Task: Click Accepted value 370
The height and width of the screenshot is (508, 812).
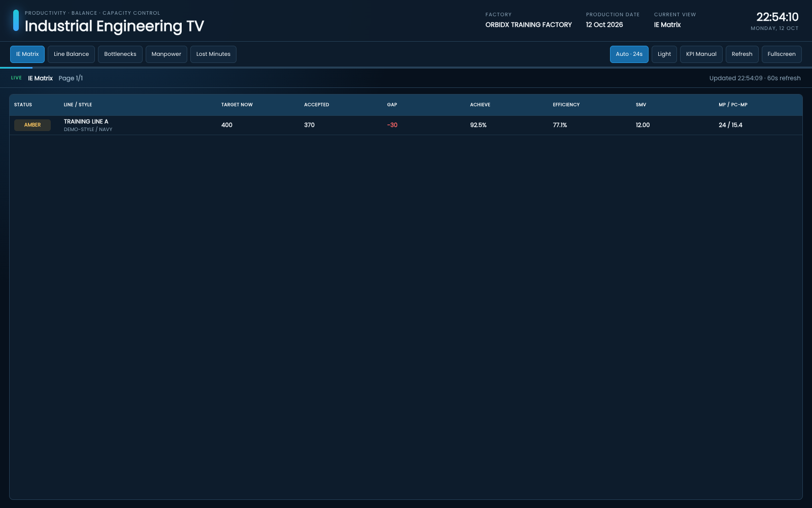Action: click(x=310, y=125)
